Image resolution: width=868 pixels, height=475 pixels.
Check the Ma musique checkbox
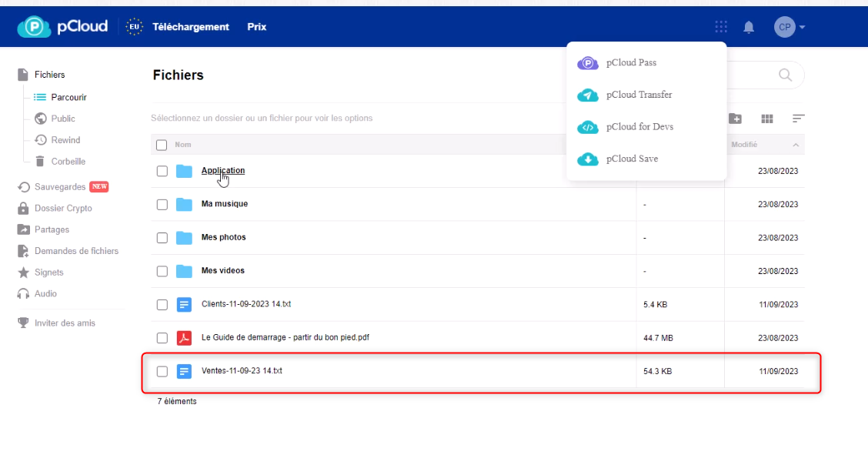[x=162, y=205]
